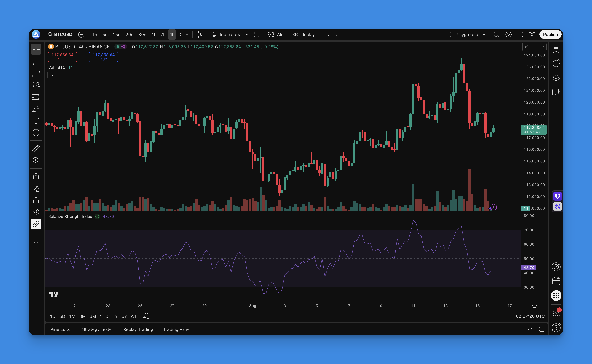592x364 pixels.
Task: Open time axis settings gear
Action: [534, 306]
